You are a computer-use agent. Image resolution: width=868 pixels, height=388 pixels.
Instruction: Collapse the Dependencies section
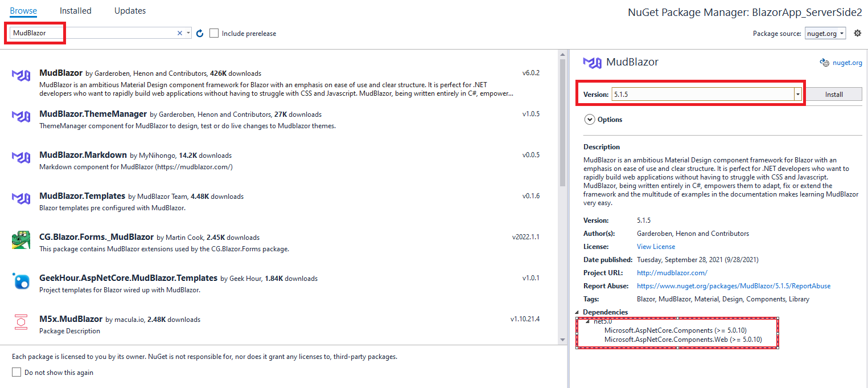[577, 312]
